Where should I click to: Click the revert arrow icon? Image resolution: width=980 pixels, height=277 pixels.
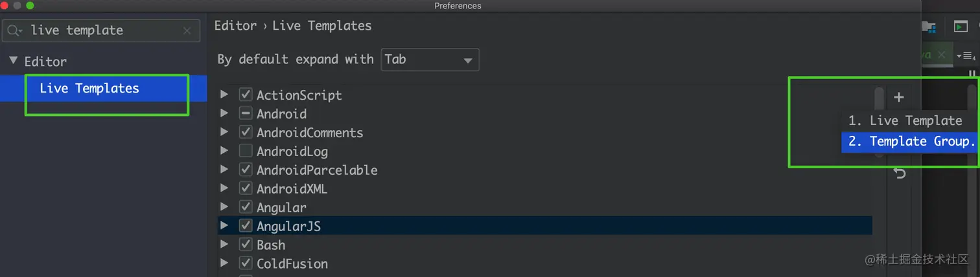[x=900, y=173]
